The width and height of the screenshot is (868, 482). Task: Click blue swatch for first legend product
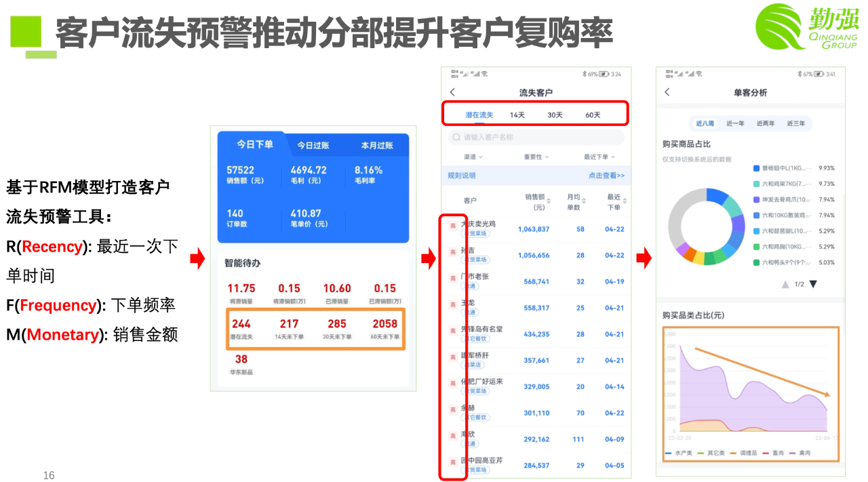[x=756, y=168]
